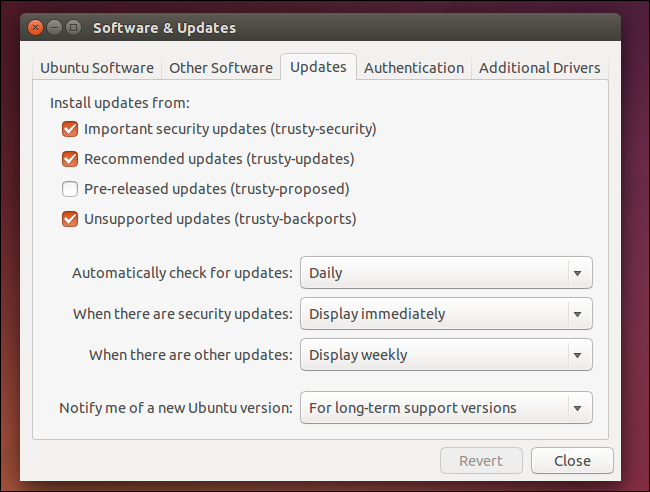This screenshot has height=492, width=650.
Task: Click the Install updates from label
Action: [119, 102]
